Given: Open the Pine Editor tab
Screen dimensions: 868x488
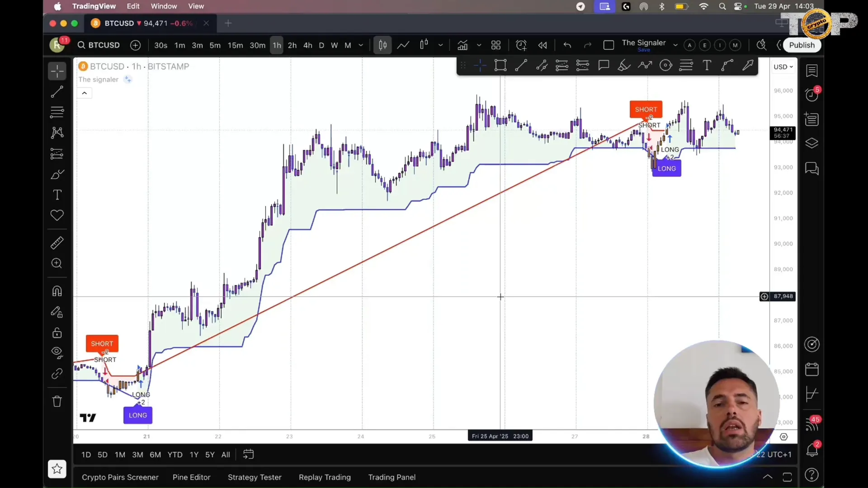Looking at the screenshot, I should [192, 477].
